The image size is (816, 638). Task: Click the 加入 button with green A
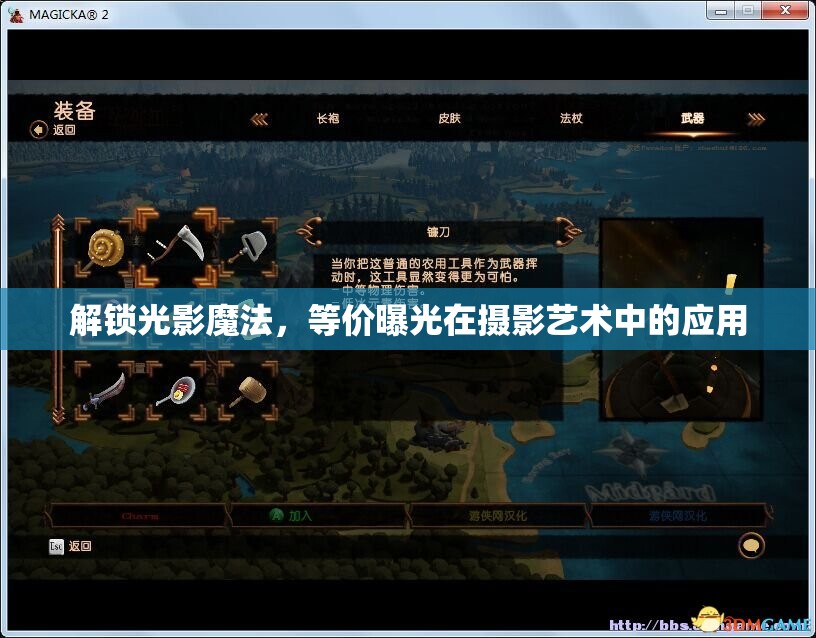[x=318, y=516]
